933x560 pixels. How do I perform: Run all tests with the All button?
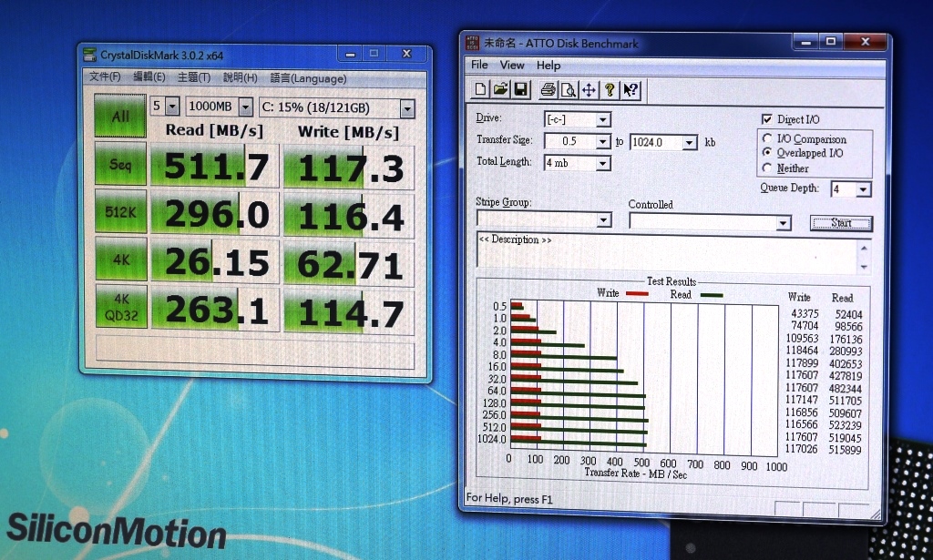120,117
